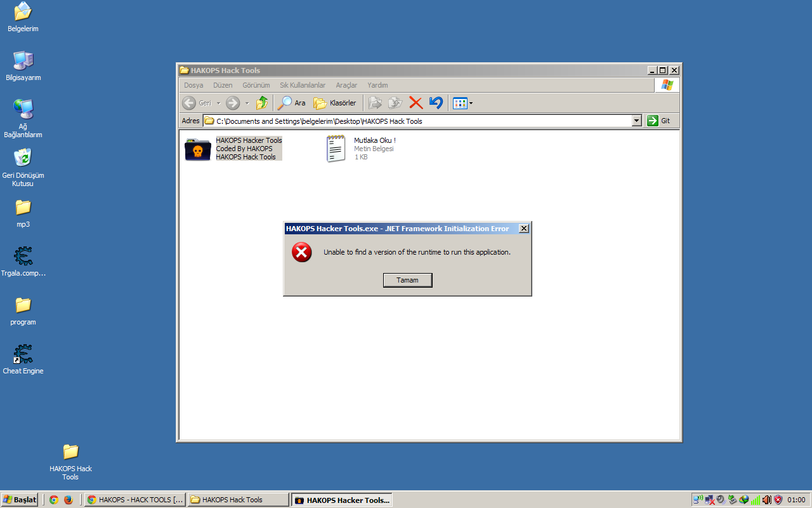Click the red security shield tray icon

[778, 500]
